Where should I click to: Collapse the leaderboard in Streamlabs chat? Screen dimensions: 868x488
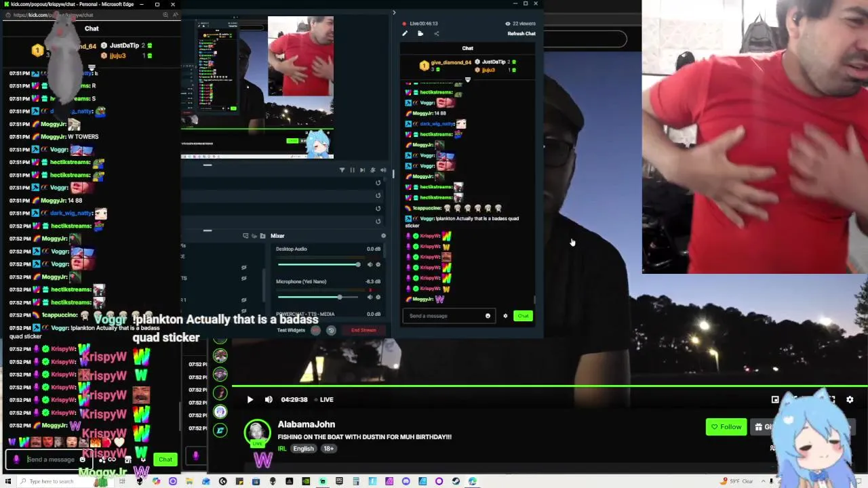(x=467, y=80)
